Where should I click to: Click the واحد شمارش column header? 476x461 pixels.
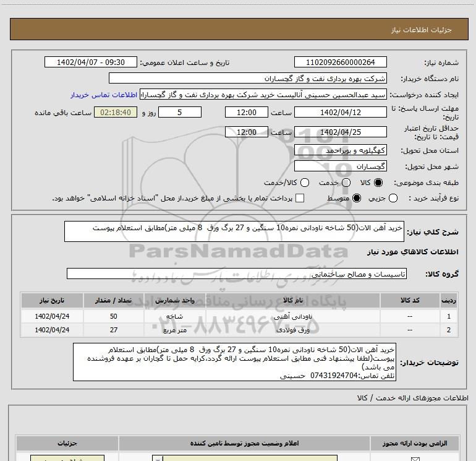174,300
